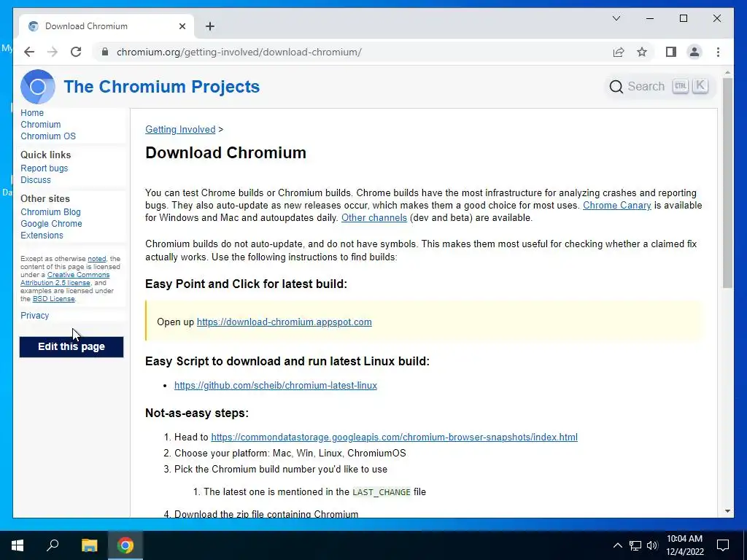Viewport: 747px width, 560px height.
Task: Open taskbar search
Action: (x=53, y=545)
